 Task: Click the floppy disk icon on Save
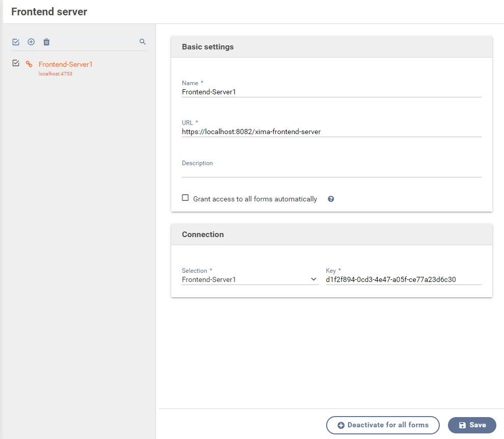pos(462,425)
